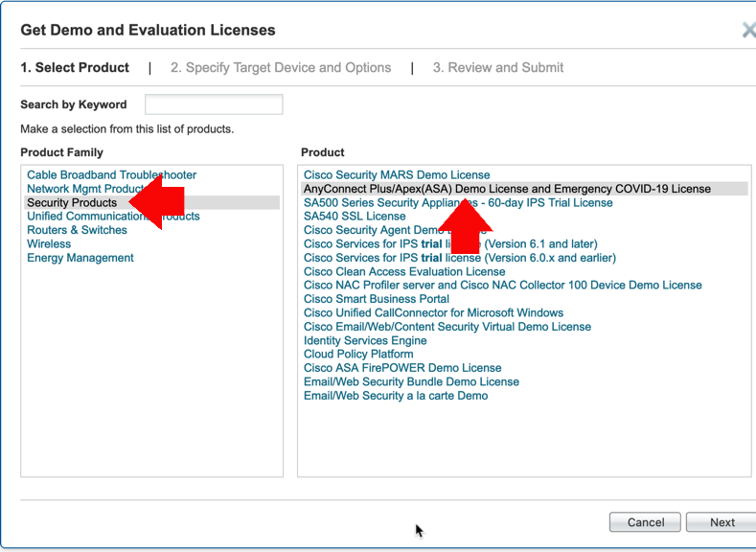Choose Cisco Clean Access Evaluation License
756x552 pixels.
click(x=404, y=271)
